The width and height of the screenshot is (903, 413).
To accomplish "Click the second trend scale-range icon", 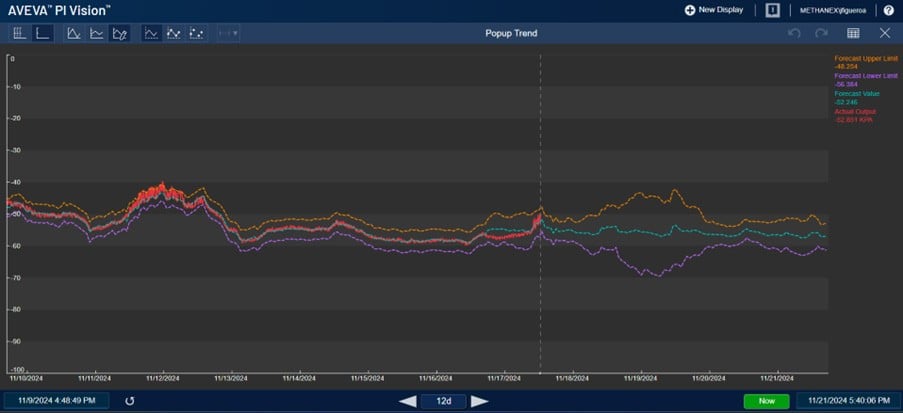I will 97,33.
